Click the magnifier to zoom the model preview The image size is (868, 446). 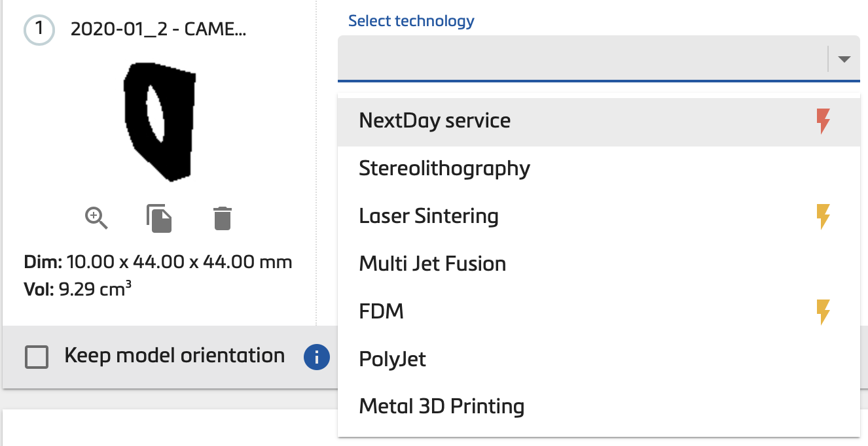click(x=96, y=218)
